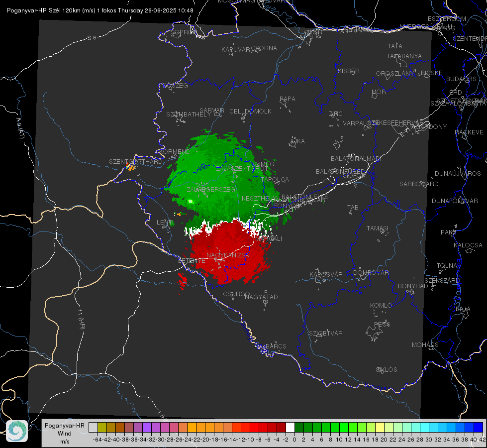Click the SÁRVÁR city label
This screenshot has width=487, height=448.
pos(212,111)
